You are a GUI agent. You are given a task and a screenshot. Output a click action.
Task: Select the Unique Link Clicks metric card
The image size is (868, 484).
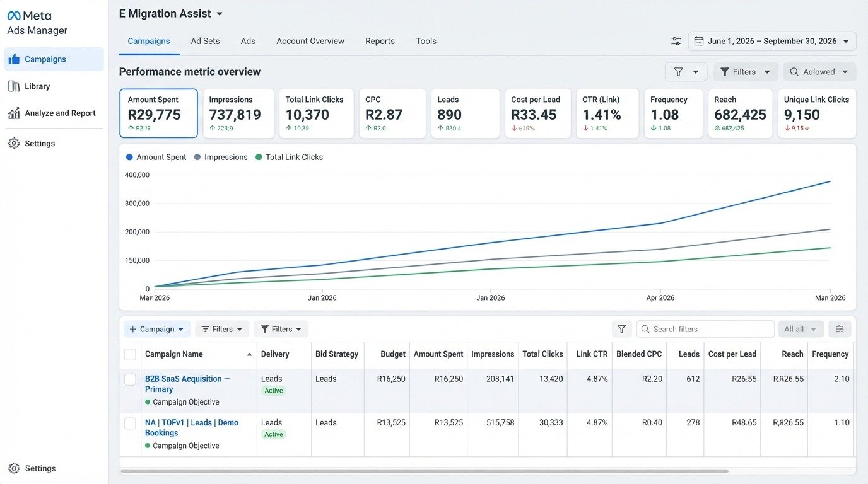pyautogui.click(x=816, y=113)
